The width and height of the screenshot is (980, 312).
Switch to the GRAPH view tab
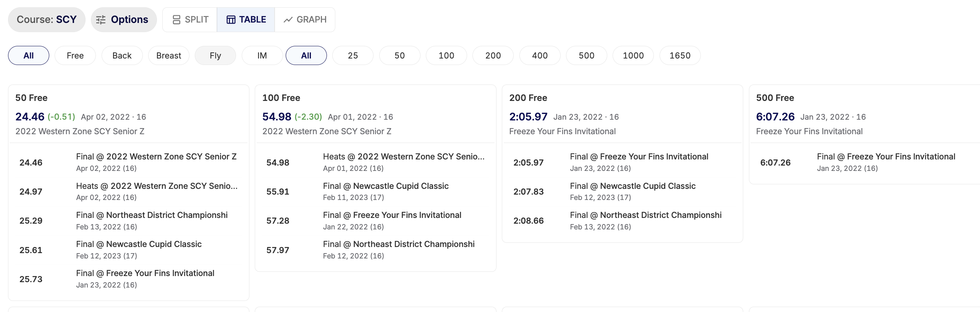pyautogui.click(x=305, y=19)
